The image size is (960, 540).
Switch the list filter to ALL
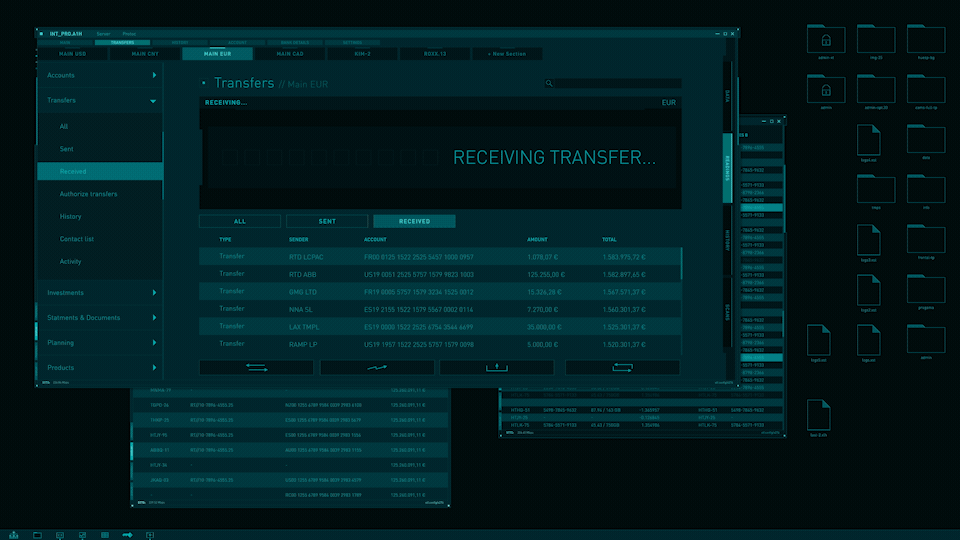pyautogui.click(x=240, y=221)
